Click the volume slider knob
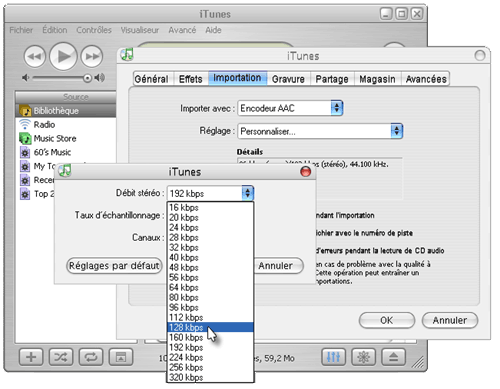 [87, 78]
